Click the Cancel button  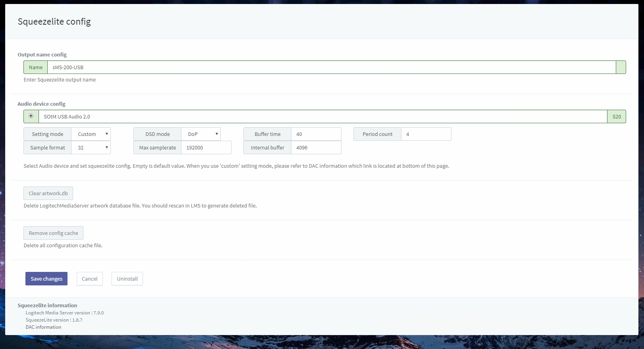click(x=90, y=279)
